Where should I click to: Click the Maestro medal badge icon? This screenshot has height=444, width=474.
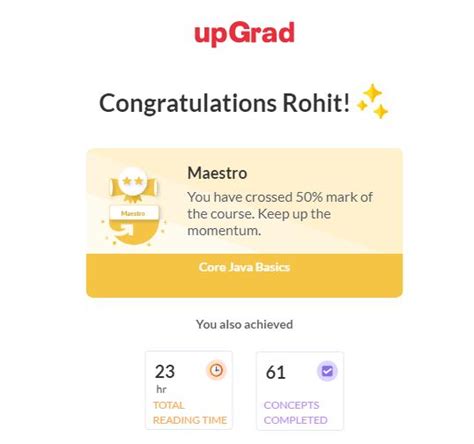point(134,206)
